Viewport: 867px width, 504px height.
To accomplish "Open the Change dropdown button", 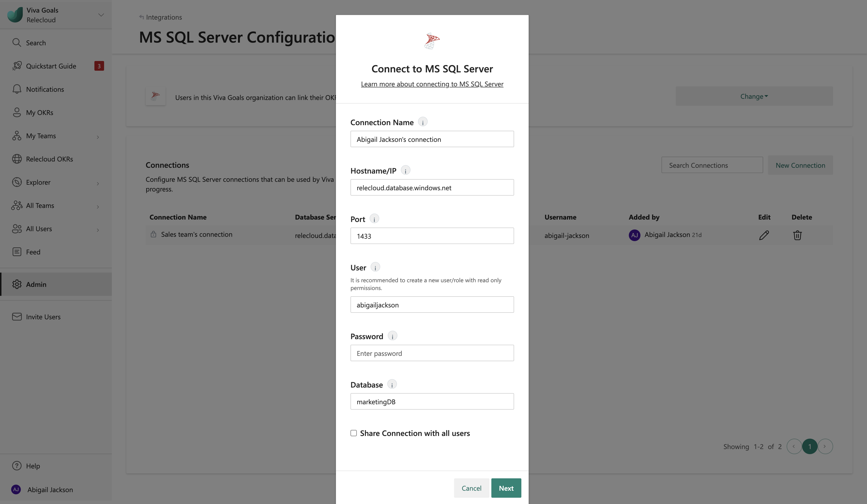I will tap(754, 96).
